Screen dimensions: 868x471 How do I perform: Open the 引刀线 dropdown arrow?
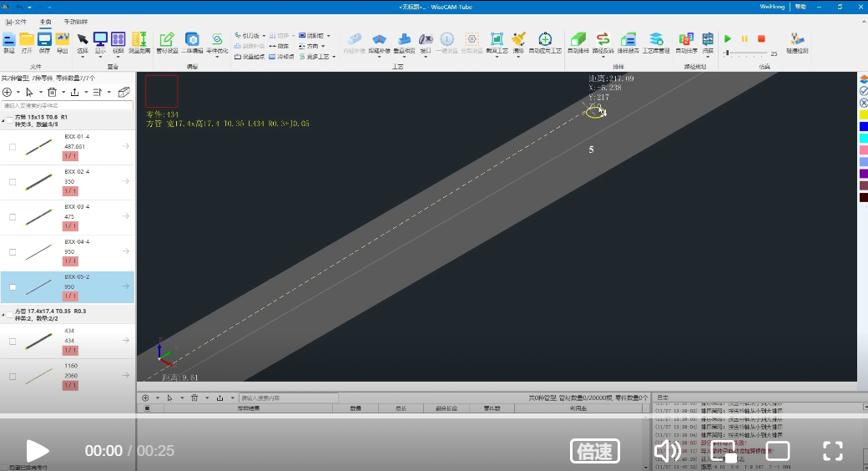click(x=265, y=36)
